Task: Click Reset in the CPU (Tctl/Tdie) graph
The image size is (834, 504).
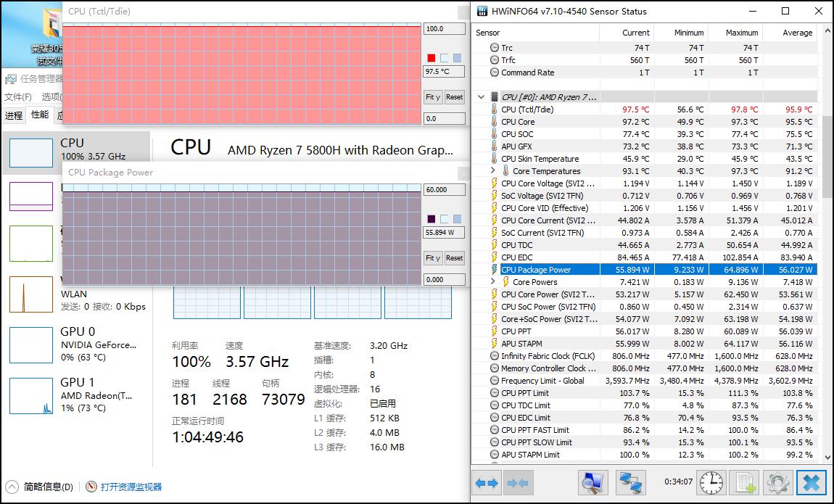Action: click(x=454, y=96)
